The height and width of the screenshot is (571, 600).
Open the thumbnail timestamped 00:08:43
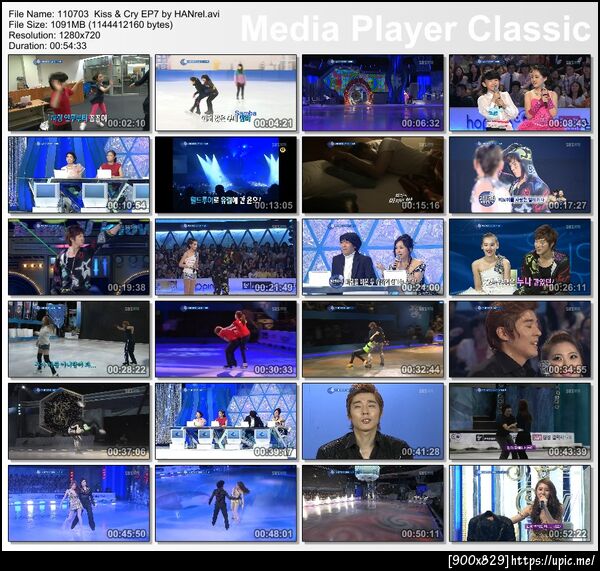[520, 93]
